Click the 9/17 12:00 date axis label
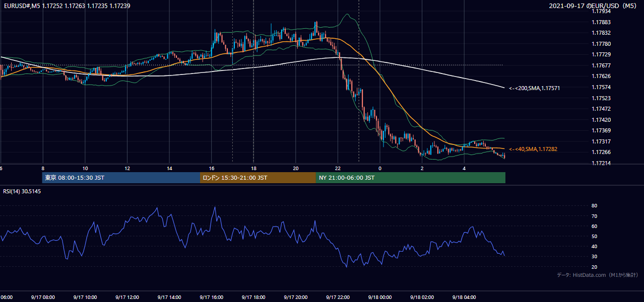 click(x=127, y=297)
